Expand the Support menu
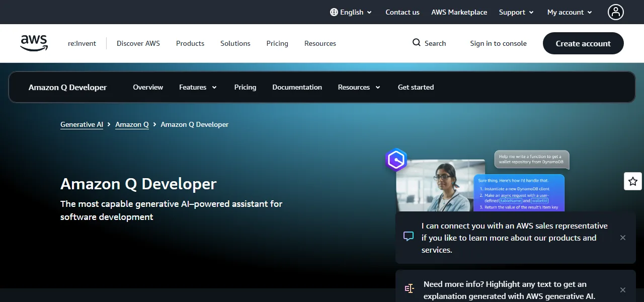 coord(516,12)
